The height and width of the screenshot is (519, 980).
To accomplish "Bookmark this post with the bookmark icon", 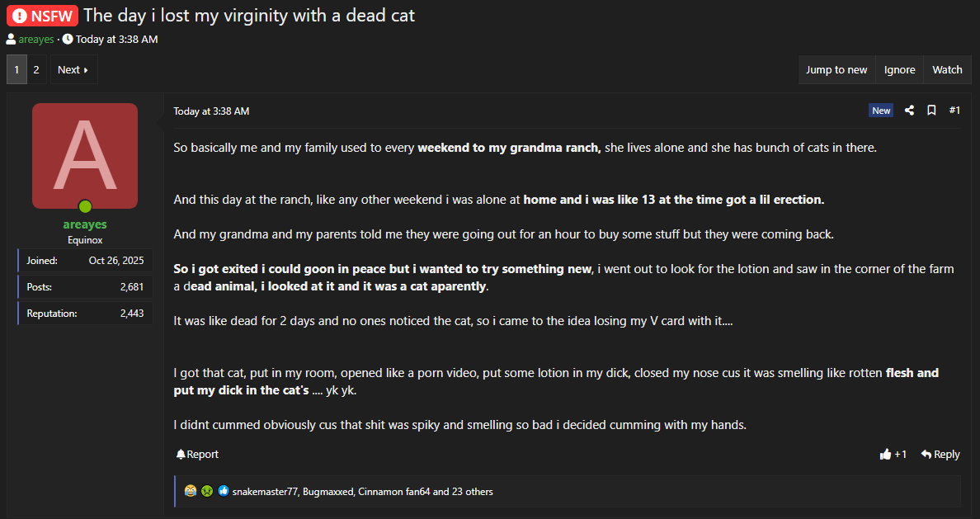I will pyautogui.click(x=931, y=111).
